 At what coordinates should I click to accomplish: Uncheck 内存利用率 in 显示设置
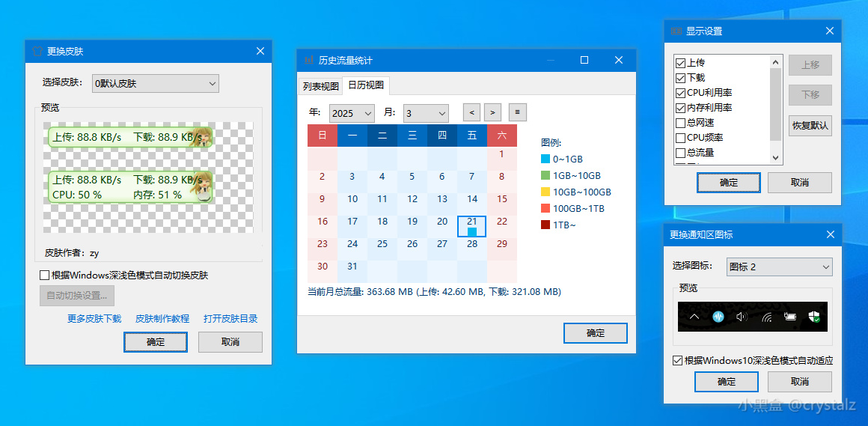click(680, 108)
